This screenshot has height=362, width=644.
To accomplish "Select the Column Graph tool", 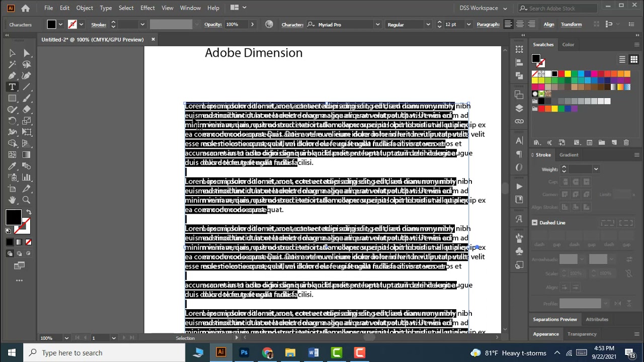I will point(27,177).
